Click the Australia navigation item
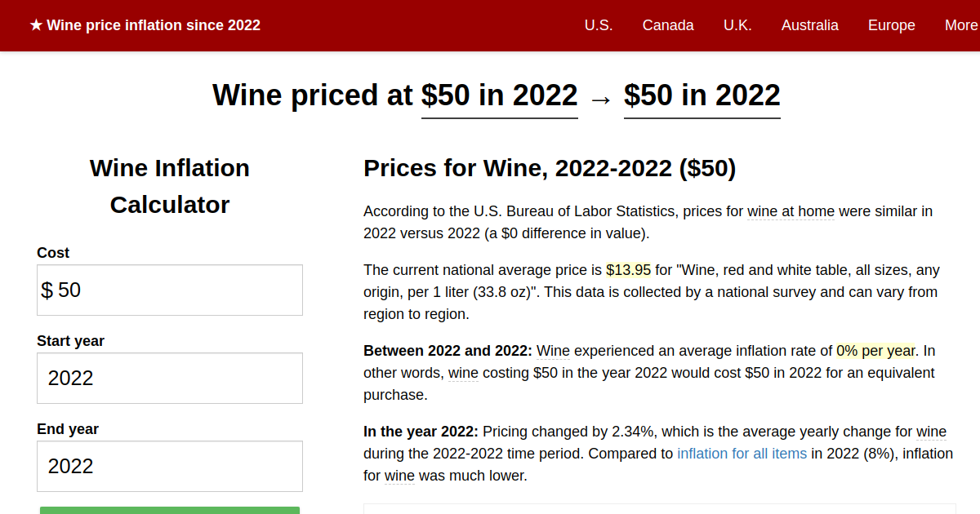Viewport: 980px width, 514px height. (x=810, y=25)
